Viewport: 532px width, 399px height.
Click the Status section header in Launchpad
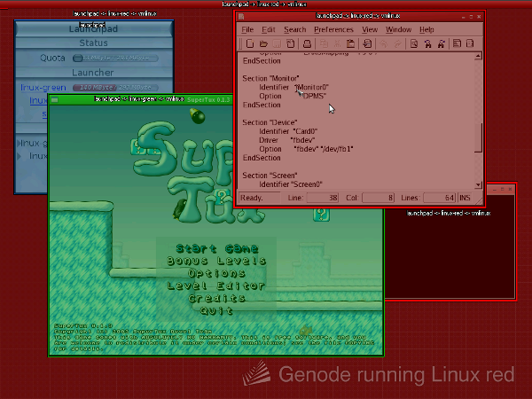click(94, 43)
